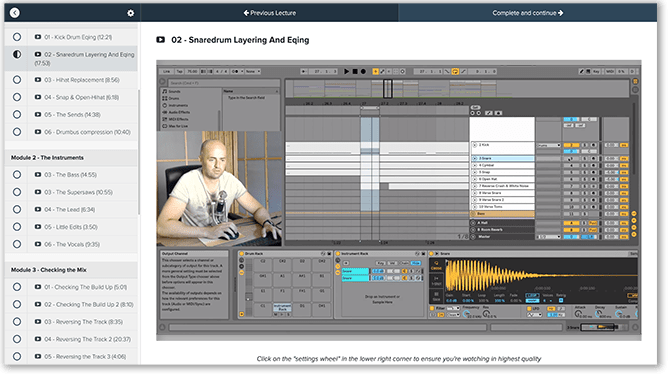Open lecture 05 - The Sends

pyautogui.click(x=72, y=115)
